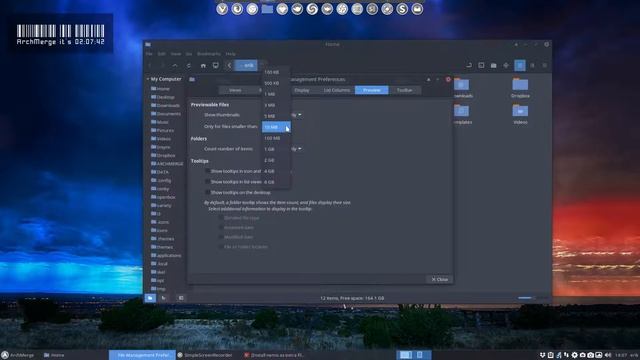640x360 pixels.
Task: Choose 4 GB from size list
Action: (x=276, y=171)
